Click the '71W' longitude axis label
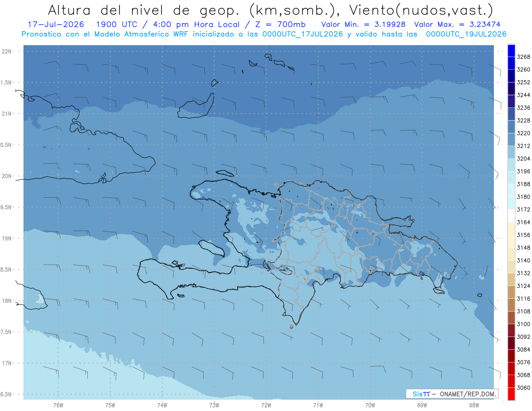This screenshot has height=411, width=532. pos(318,405)
